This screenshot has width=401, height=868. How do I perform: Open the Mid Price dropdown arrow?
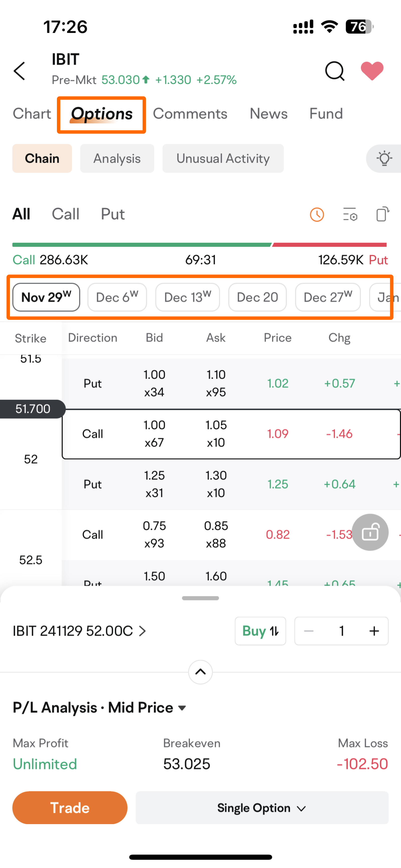[x=182, y=708]
